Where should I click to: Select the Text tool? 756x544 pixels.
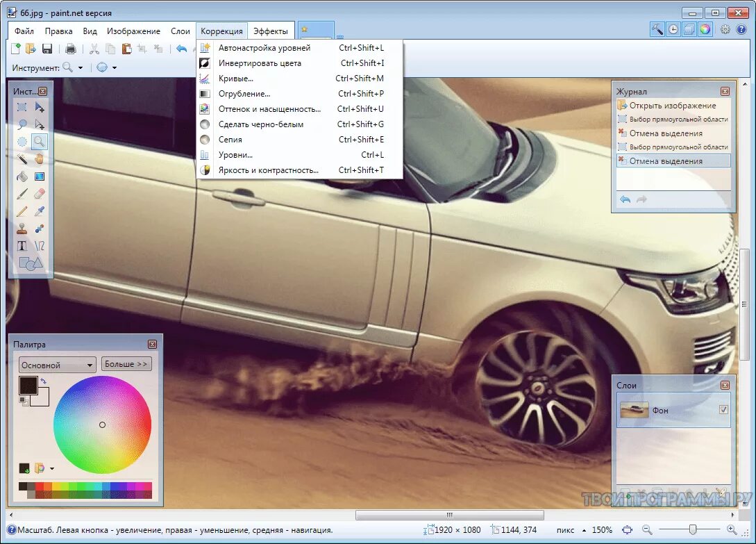[22, 246]
